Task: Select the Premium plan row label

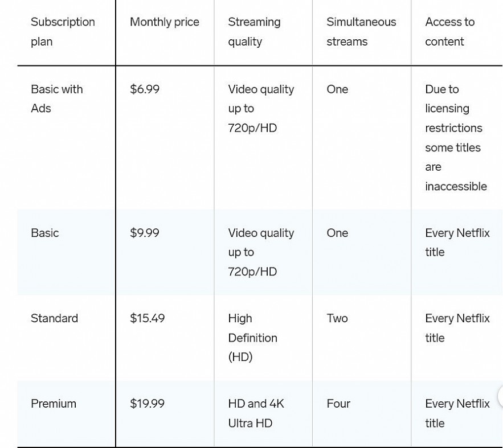Action: [53, 404]
